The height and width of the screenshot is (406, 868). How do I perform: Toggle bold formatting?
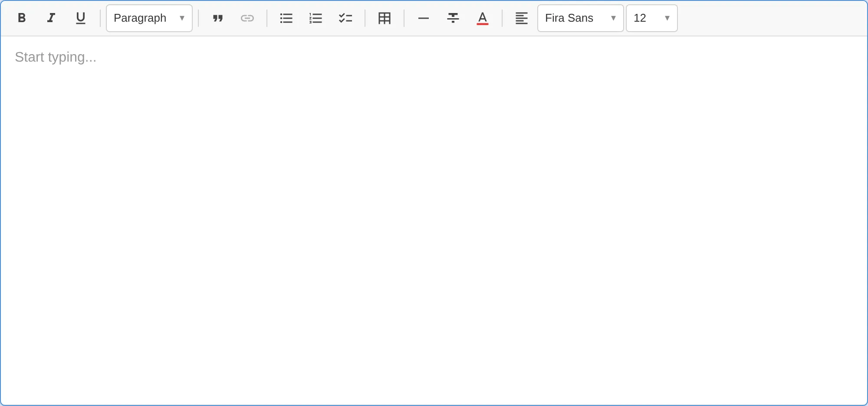[21, 18]
